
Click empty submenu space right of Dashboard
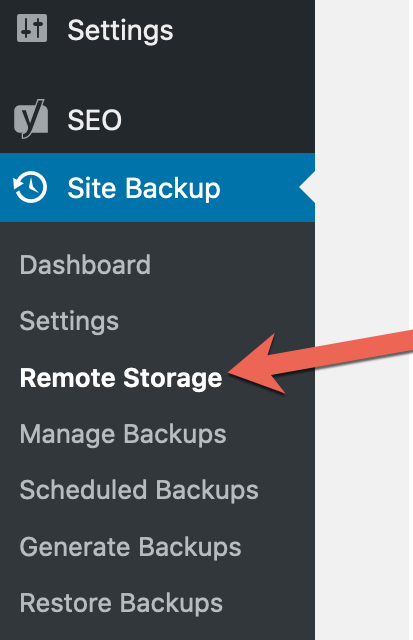coord(233,265)
